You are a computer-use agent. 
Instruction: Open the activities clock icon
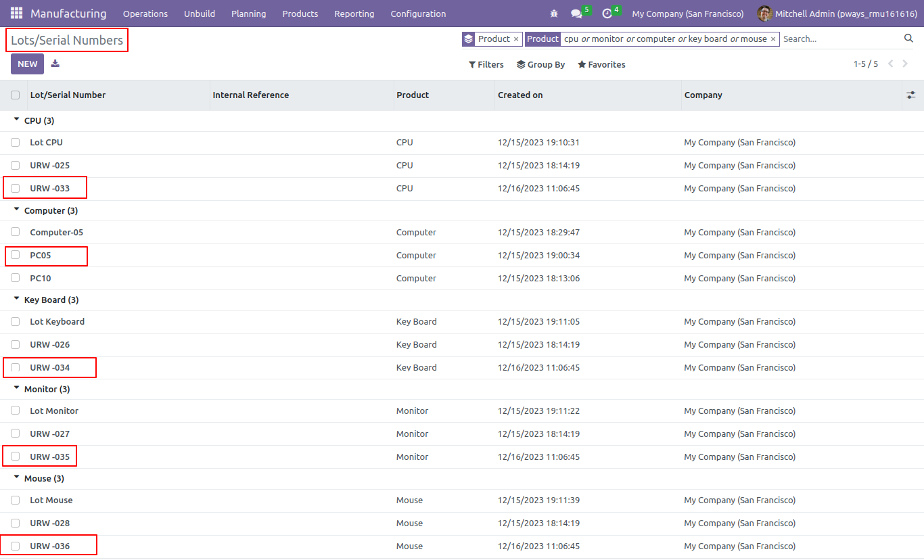[x=607, y=14]
